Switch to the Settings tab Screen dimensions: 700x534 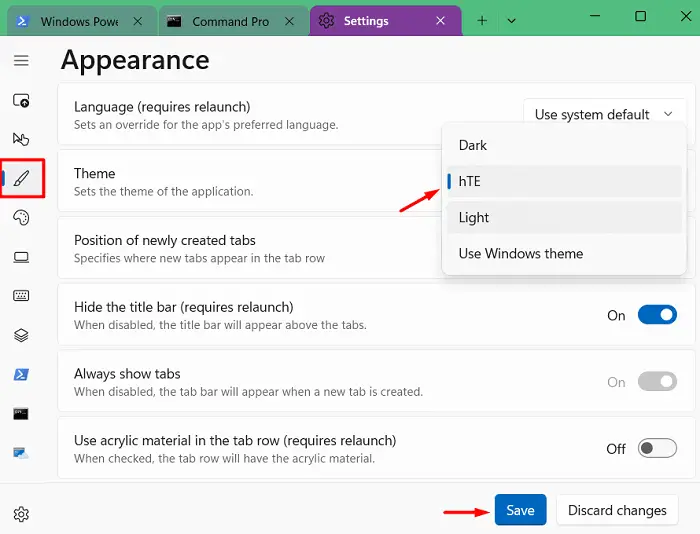coord(386,21)
